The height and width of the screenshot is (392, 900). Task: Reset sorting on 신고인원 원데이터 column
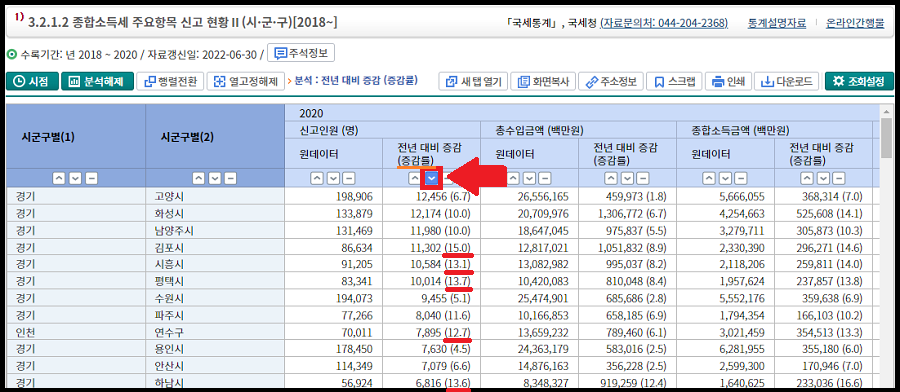[349, 178]
